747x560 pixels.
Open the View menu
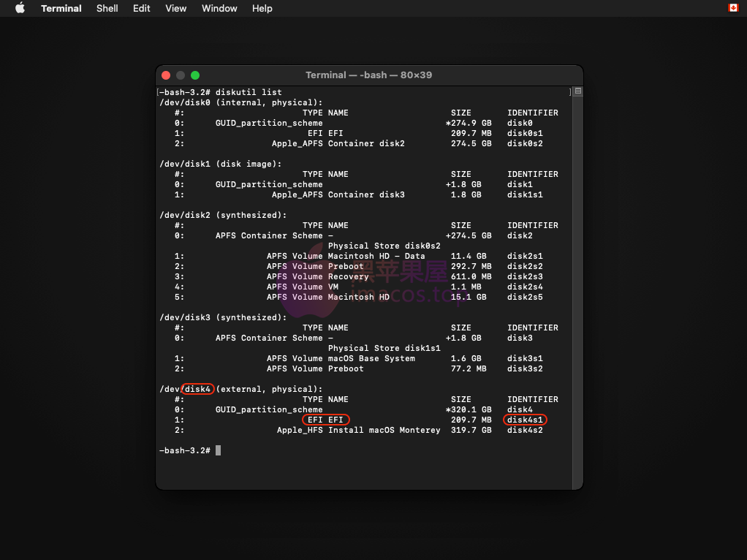coord(176,8)
